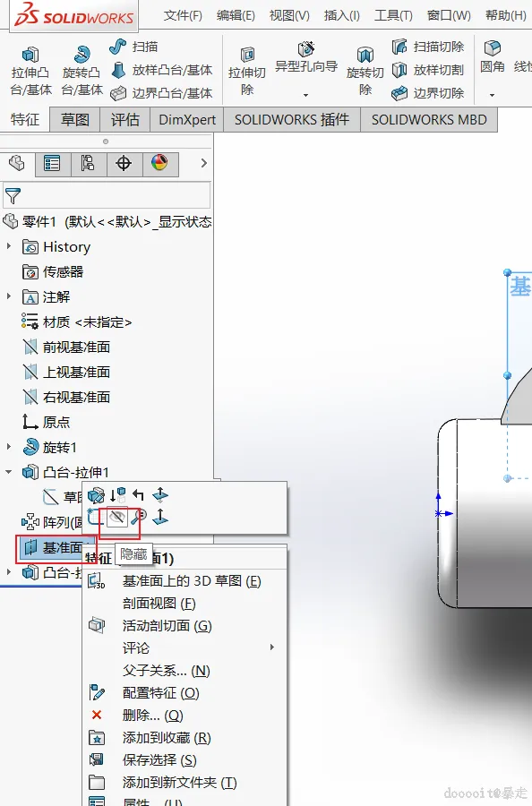
Task: Switch to the 草图 (Sketch) tab
Action: [75, 120]
